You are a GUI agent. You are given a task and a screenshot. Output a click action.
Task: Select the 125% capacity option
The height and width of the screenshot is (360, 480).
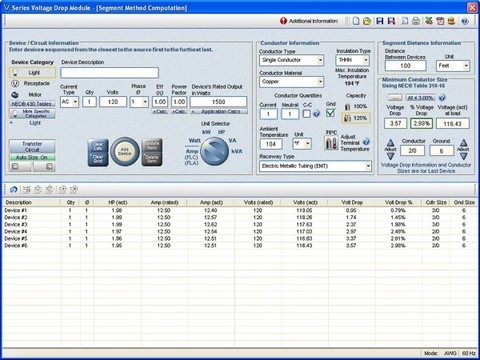click(356, 118)
